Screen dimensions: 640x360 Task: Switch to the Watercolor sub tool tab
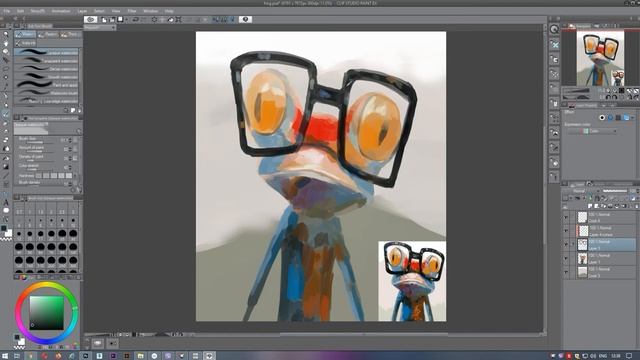point(25,35)
